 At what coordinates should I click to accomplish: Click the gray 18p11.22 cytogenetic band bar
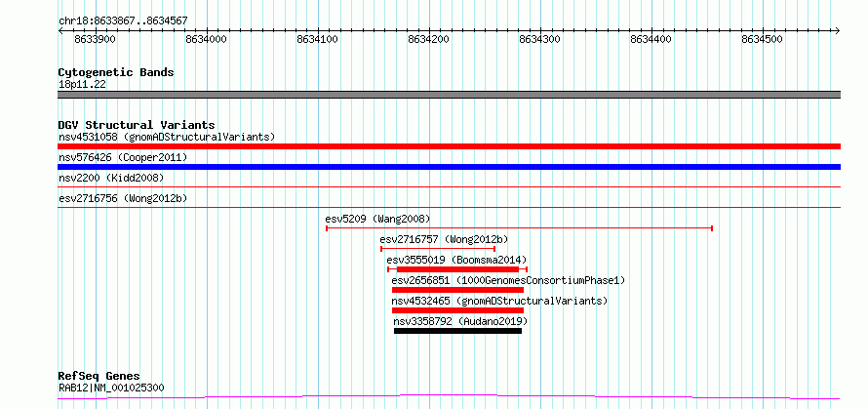tap(449, 95)
